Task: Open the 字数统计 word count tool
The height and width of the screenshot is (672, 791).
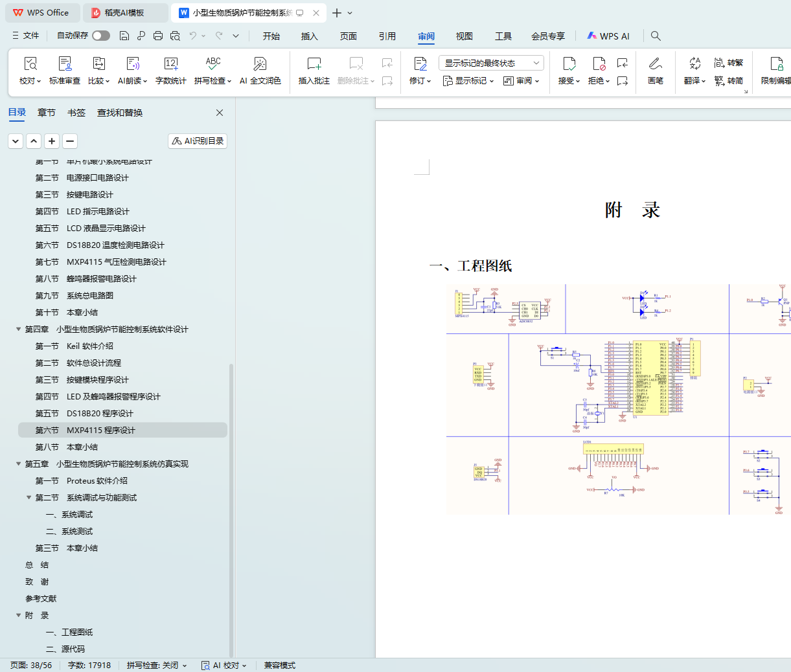Action: tap(170, 64)
